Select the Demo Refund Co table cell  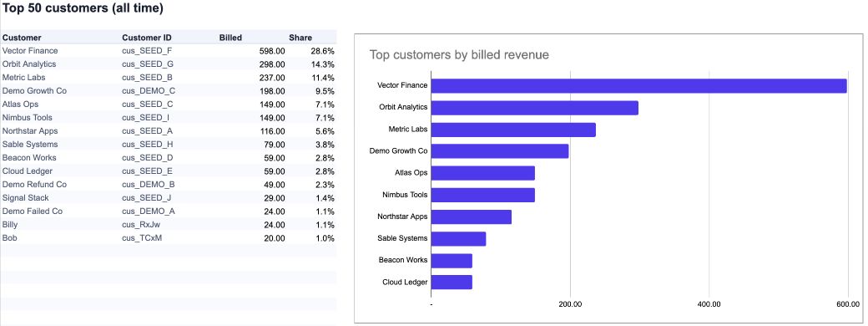click(x=34, y=185)
